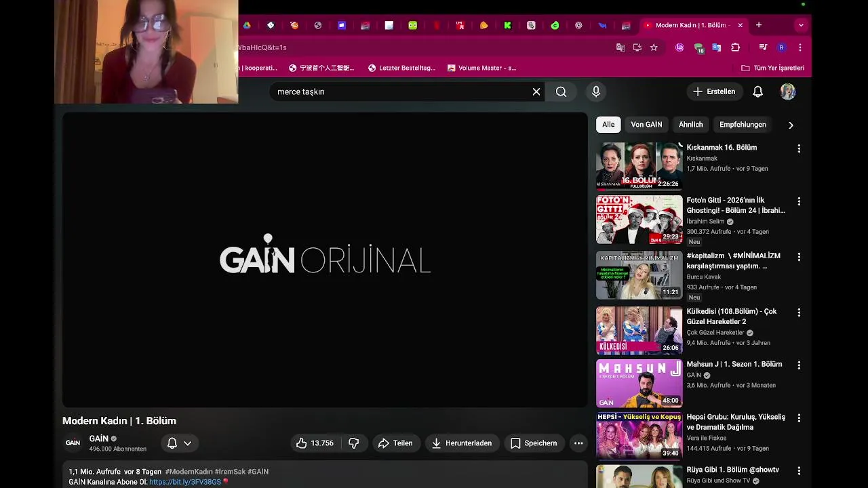Open the GAİN channel avatar

point(73,443)
